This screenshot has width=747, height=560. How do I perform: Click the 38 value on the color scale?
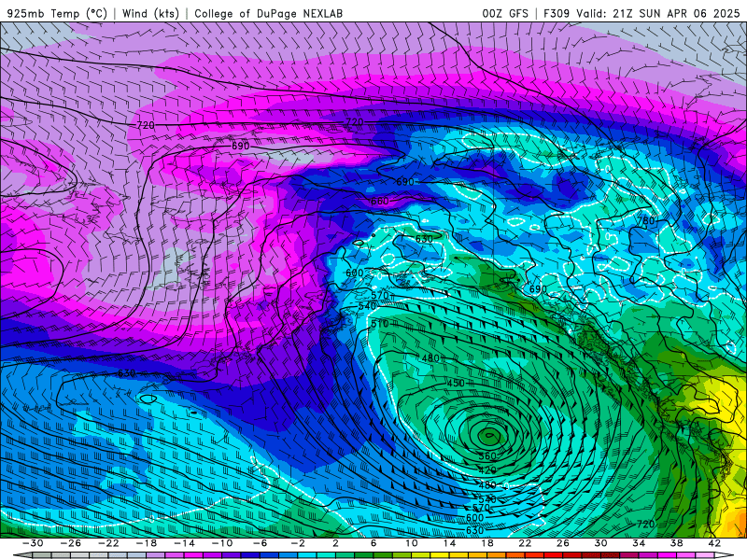tap(676, 543)
